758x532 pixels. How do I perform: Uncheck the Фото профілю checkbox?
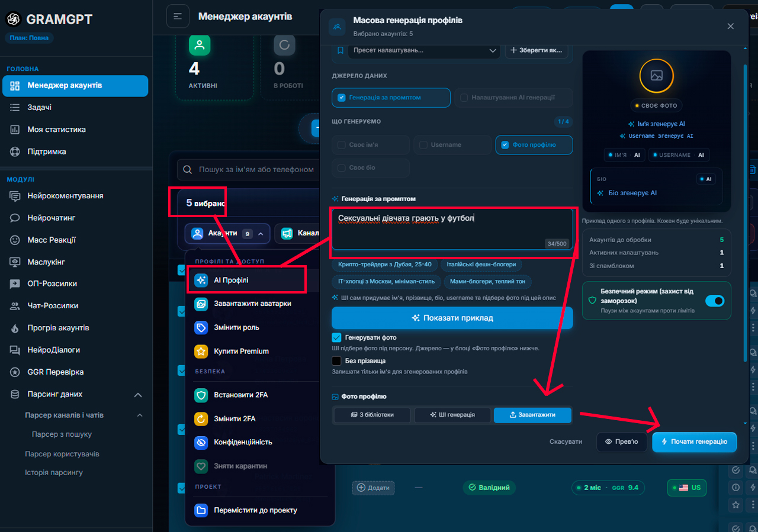coord(505,145)
